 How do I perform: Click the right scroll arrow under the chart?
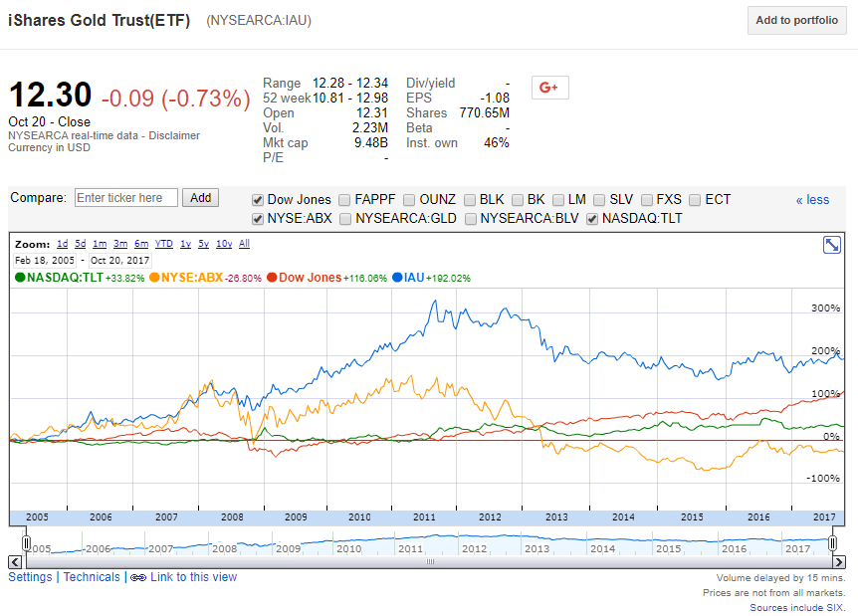click(x=838, y=562)
